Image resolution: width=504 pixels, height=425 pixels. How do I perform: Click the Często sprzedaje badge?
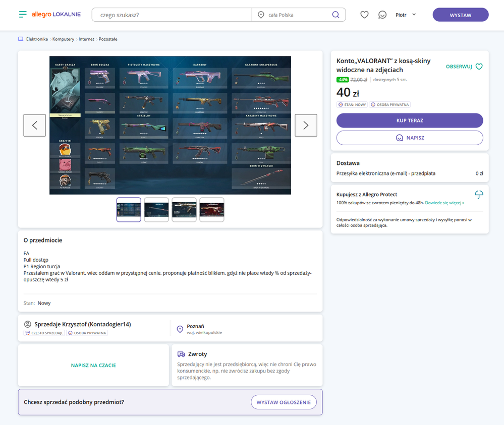44,333
